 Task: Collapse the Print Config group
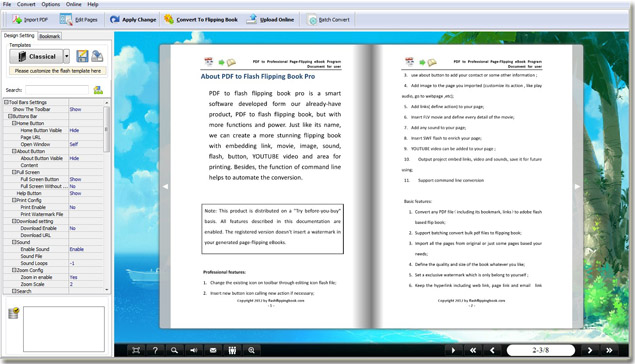point(14,200)
